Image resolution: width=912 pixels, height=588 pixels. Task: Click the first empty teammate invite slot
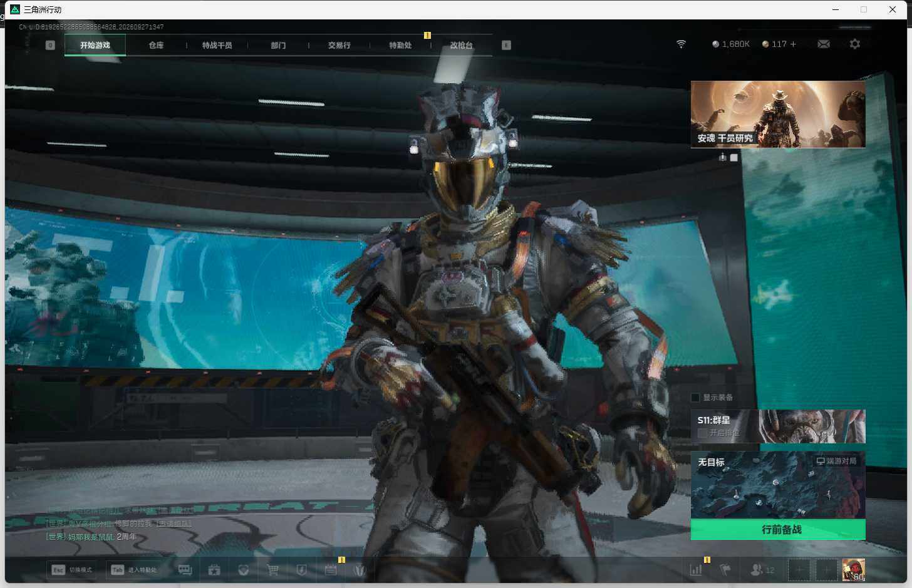coord(799,570)
